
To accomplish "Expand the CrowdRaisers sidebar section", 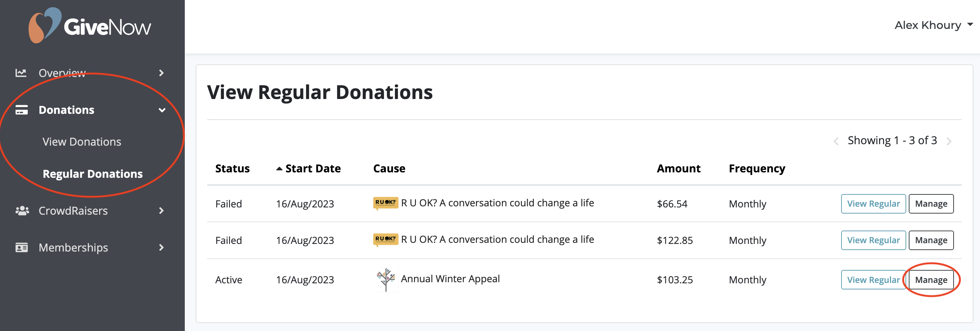I will coord(162,211).
